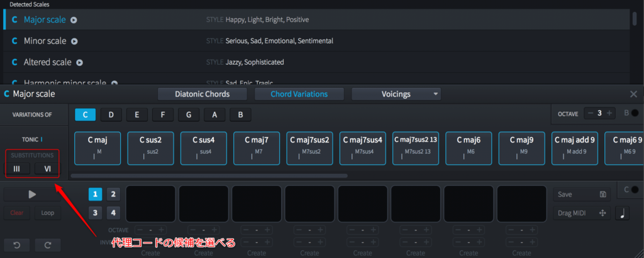Preview the Minor scale with its play icon

74,41
